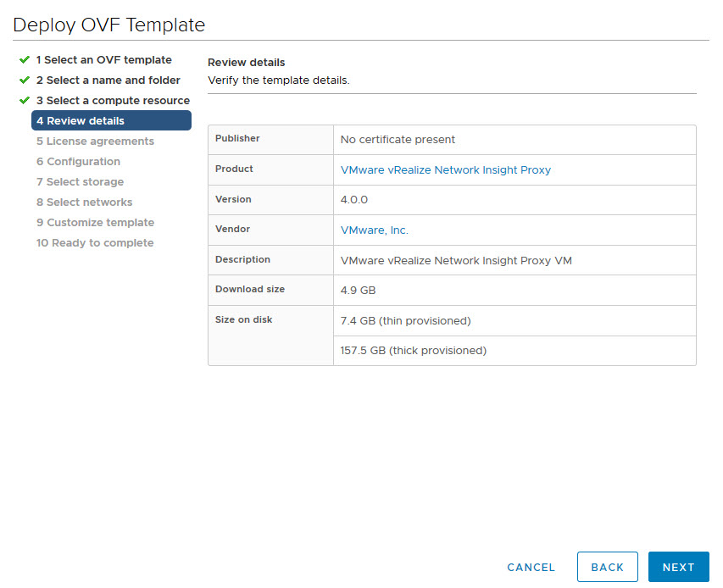Screen dimensions: 723x588
Task: Follow the VMware, Inc. vendor link
Action: tap(374, 230)
